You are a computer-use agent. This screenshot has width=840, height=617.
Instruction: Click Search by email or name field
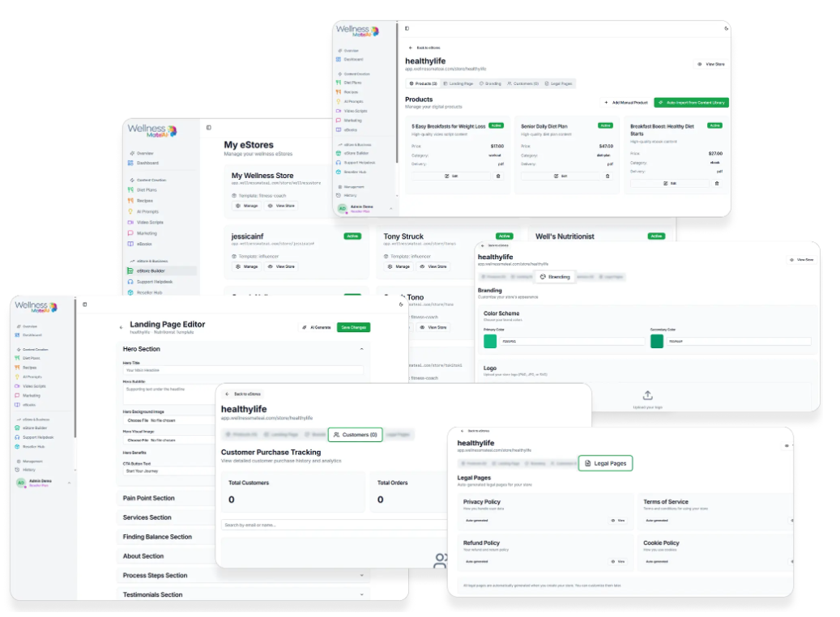pos(335,525)
